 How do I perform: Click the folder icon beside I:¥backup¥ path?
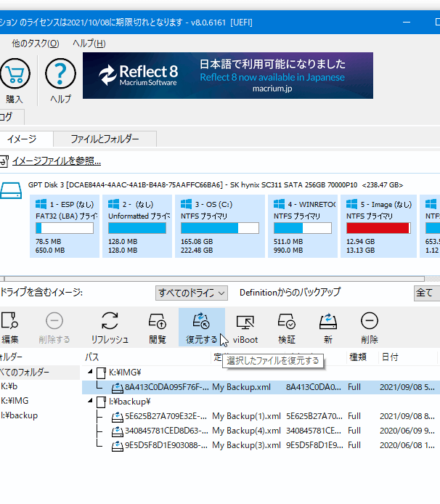tap(101, 402)
